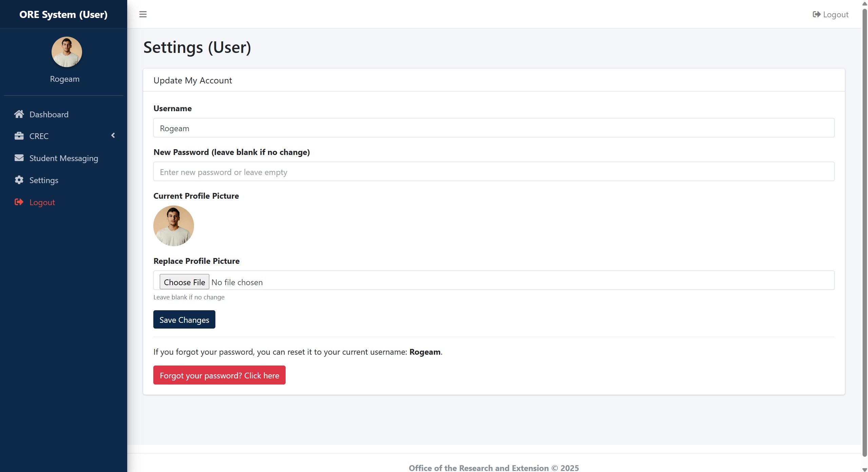Focus the Username input field

tap(494, 128)
